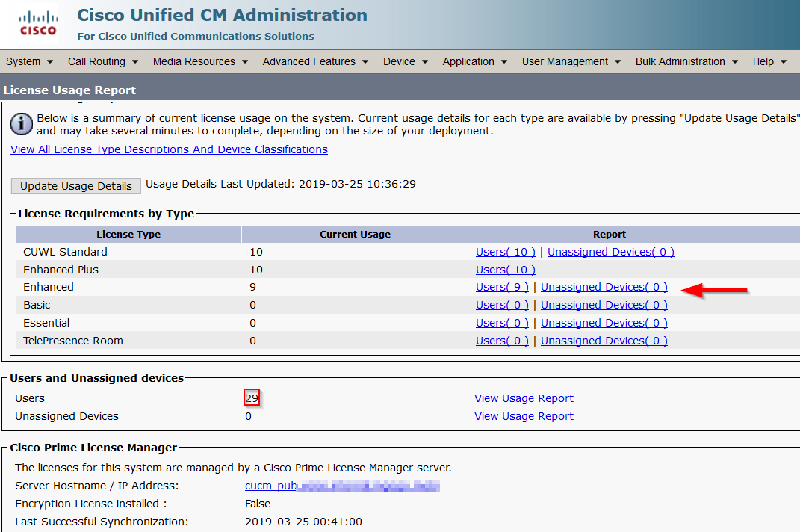Open Users(10) report for Enhanced Plus
Screen dimensions: 800x532
pyautogui.click(x=506, y=270)
